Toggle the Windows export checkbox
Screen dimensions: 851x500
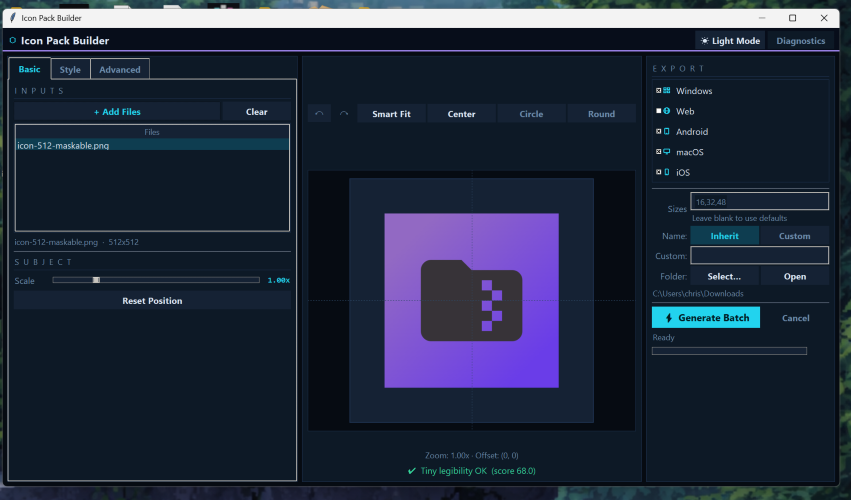658,91
